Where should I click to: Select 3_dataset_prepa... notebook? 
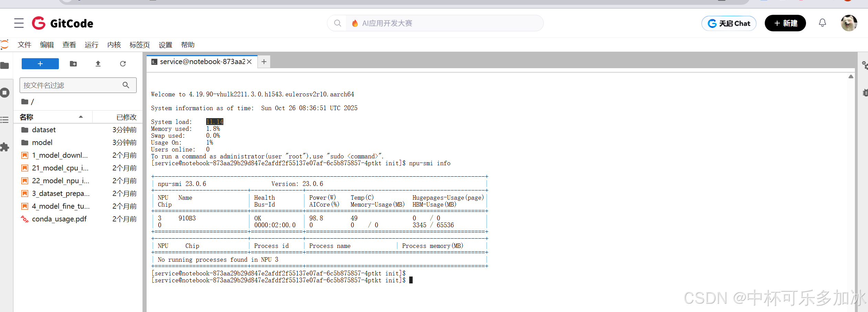tap(78, 194)
